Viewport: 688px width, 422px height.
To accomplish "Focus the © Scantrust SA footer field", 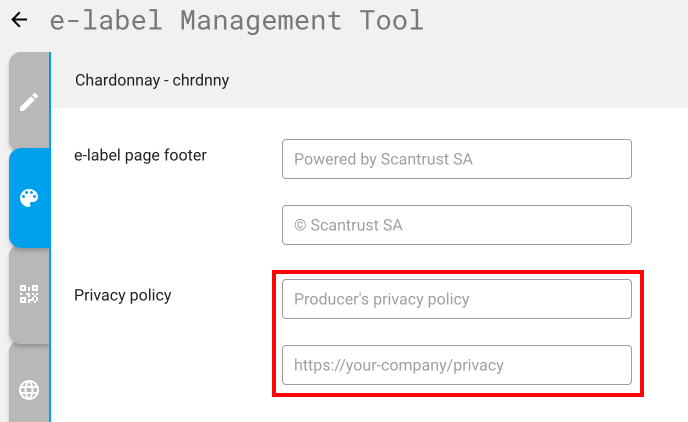I will tap(457, 225).
